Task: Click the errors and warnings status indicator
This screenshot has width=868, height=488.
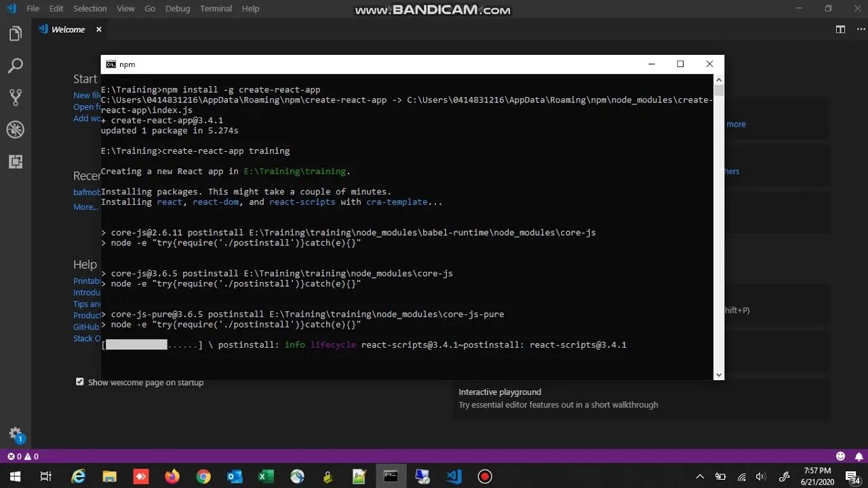Action: (22, 456)
